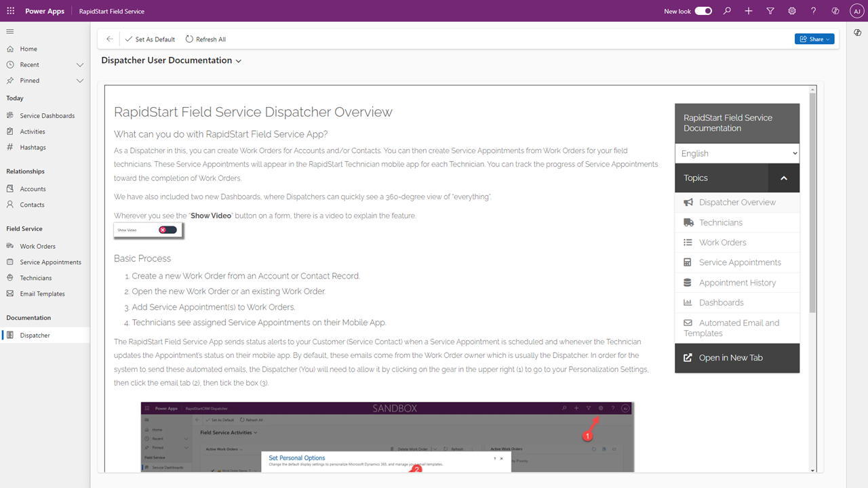Click the plus quick create icon

tap(749, 11)
